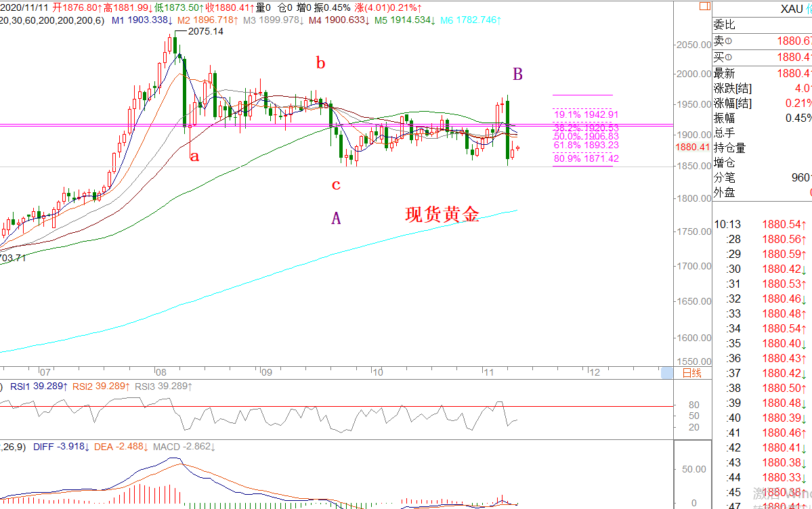The width and height of the screenshot is (812, 509).
Task: Click the 卖① ask price row
Action: (763, 41)
